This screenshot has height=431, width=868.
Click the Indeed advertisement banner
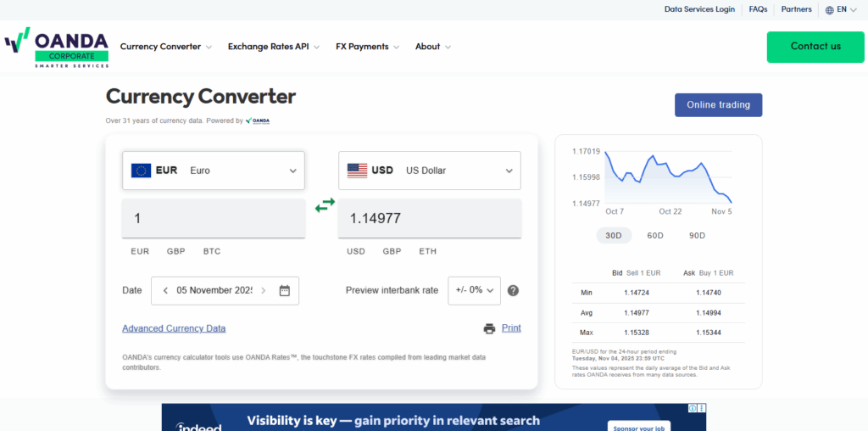tap(434, 417)
